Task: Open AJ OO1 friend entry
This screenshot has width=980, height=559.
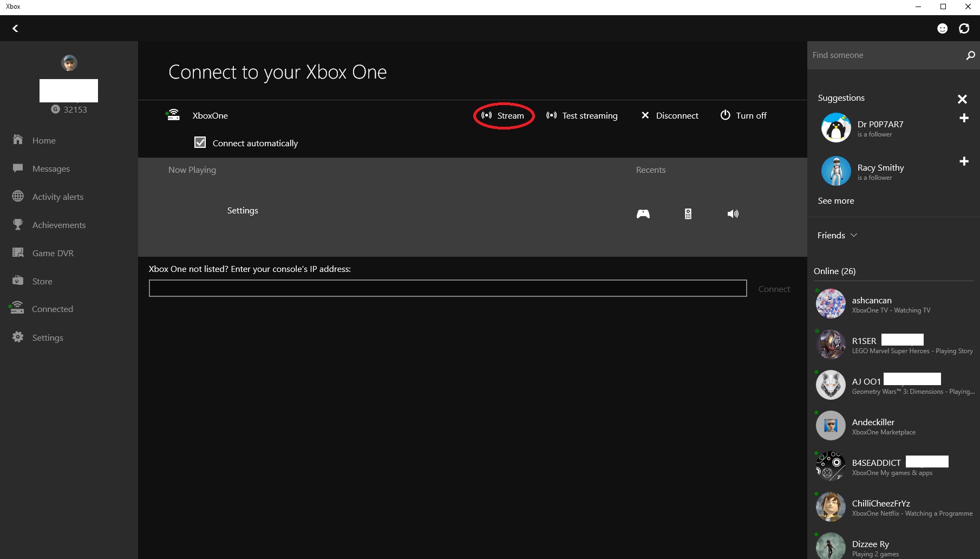Action: pyautogui.click(x=893, y=385)
